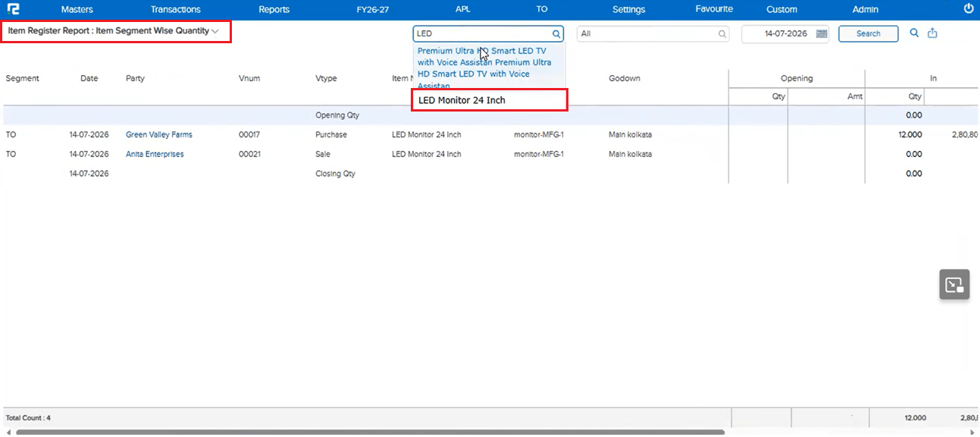The height and width of the screenshot is (437, 980).
Task: Open the Reports menu
Action: pos(274,10)
